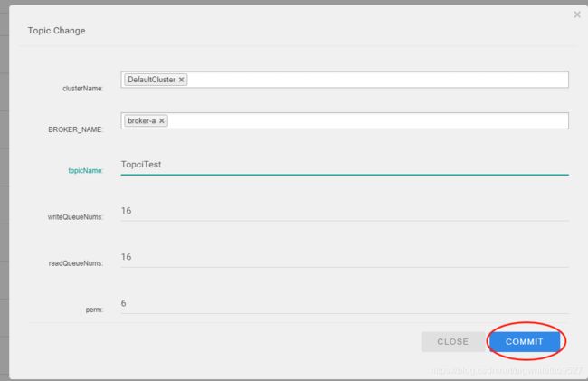Click the writeQueueNums label

pyautogui.click(x=75, y=217)
